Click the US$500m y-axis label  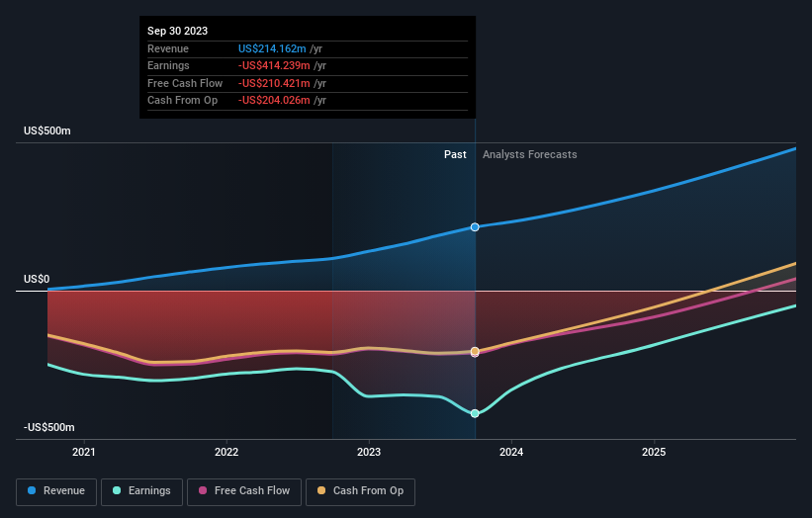click(x=47, y=130)
